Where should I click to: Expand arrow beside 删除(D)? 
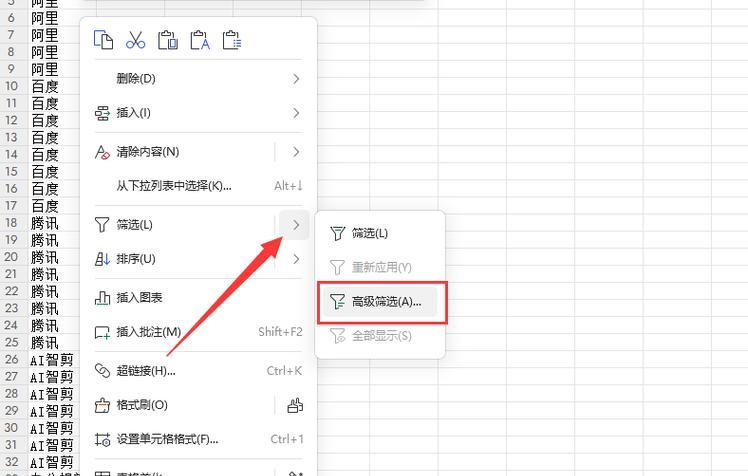coord(296,79)
